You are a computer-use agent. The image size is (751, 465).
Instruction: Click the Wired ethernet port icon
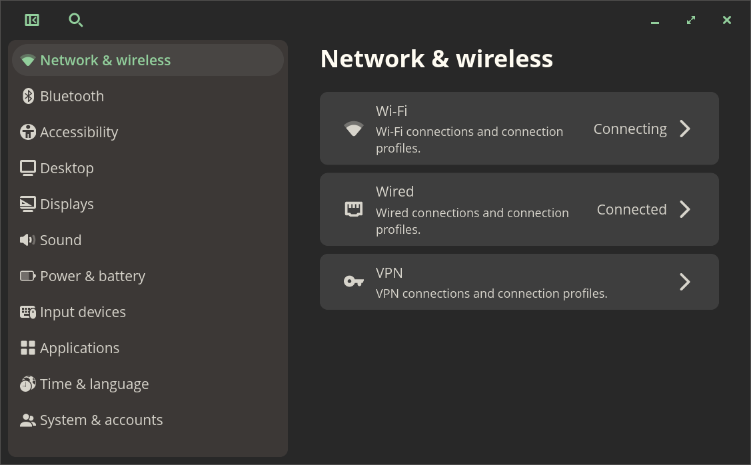click(353, 209)
